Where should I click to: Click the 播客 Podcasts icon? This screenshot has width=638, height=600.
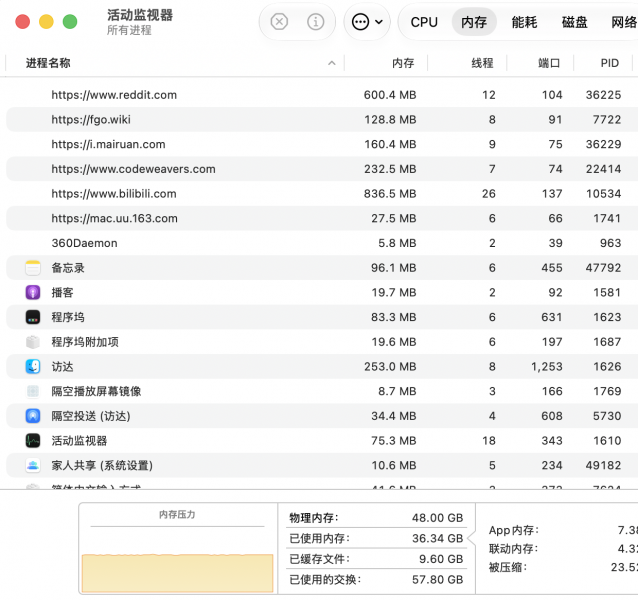coord(33,292)
